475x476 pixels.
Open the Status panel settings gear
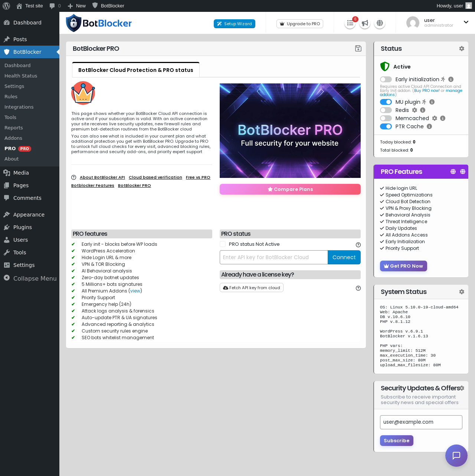tap(462, 49)
